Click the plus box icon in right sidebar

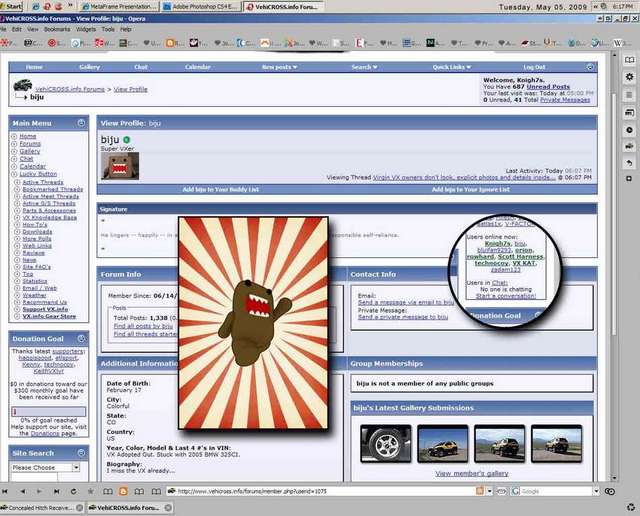[x=629, y=179]
